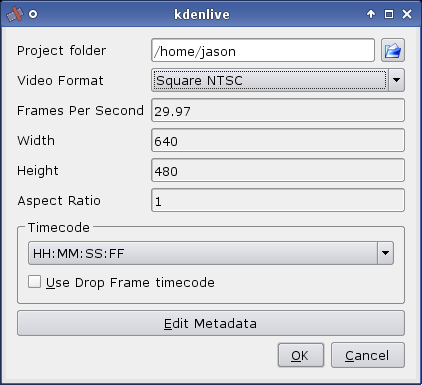The image size is (422, 385).
Task: Click the "Video Format" label
Action: click(x=60, y=81)
